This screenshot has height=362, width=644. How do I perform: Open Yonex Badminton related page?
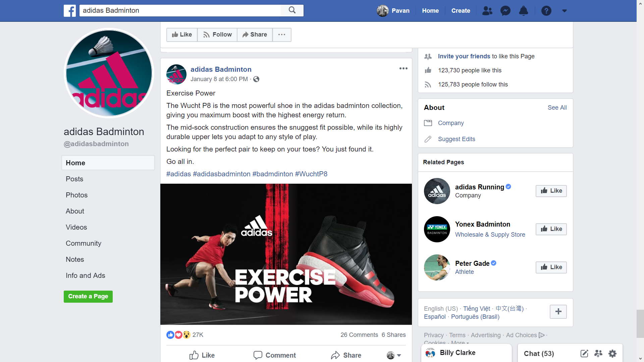482,224
